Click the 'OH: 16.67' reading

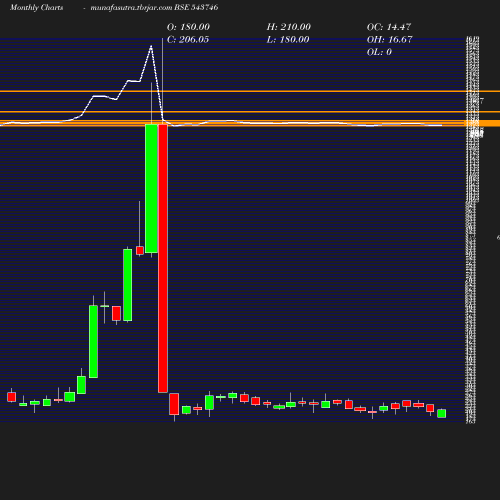(390, 40)
